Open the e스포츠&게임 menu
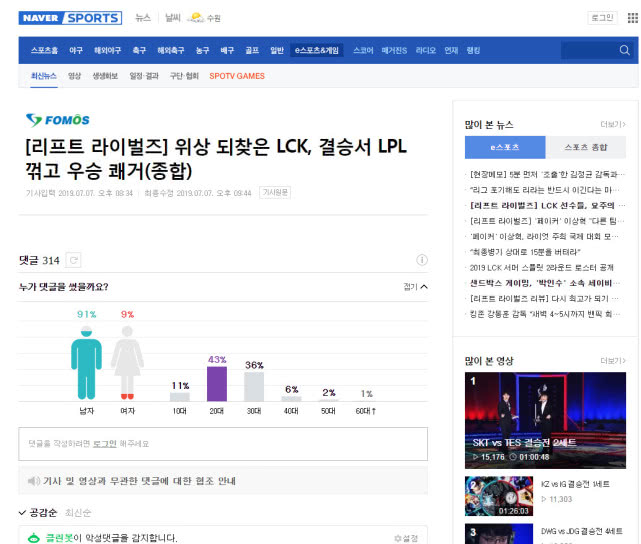This screenshot has height=544, width=641. coord(317,50)
